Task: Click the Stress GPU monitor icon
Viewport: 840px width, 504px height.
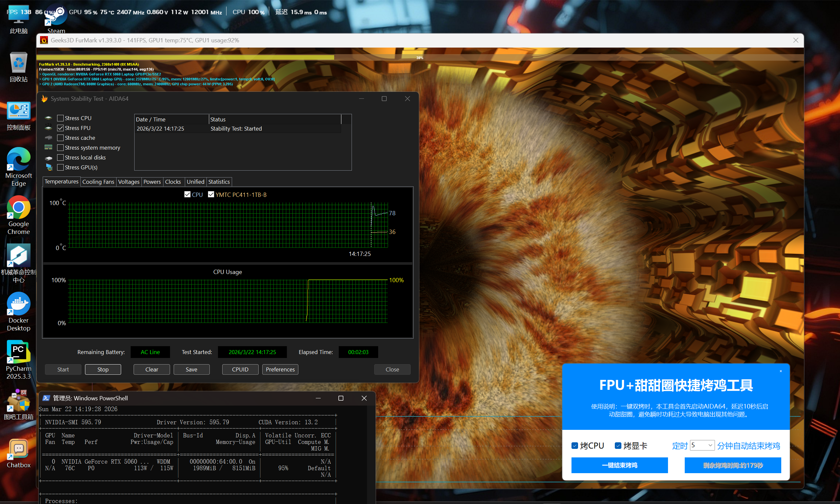Action: [x=49, y=167]
